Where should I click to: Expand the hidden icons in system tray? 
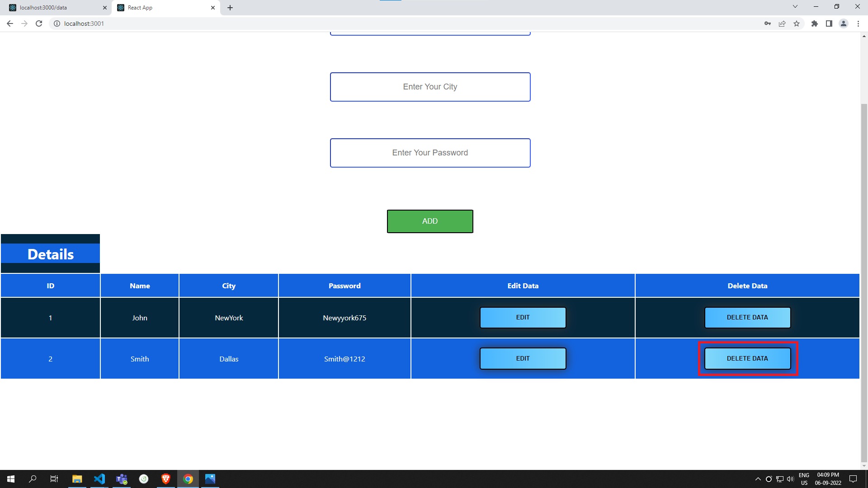point(758,479)
